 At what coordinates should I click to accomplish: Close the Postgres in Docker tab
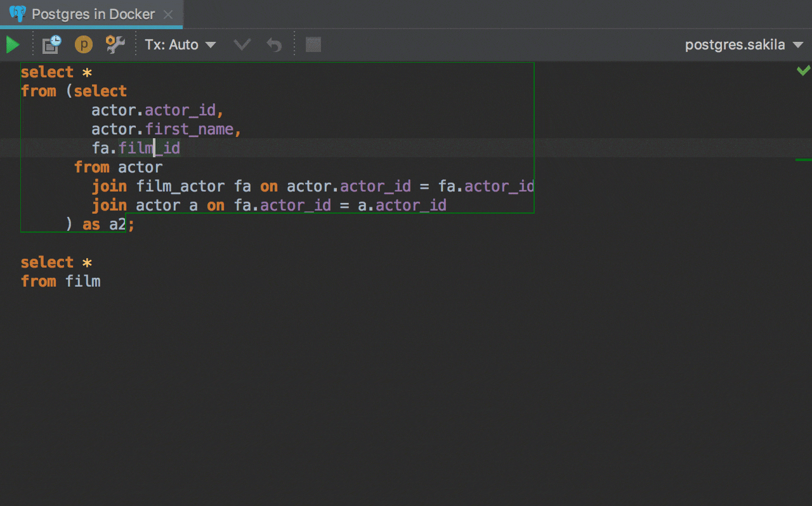[168, 15]
